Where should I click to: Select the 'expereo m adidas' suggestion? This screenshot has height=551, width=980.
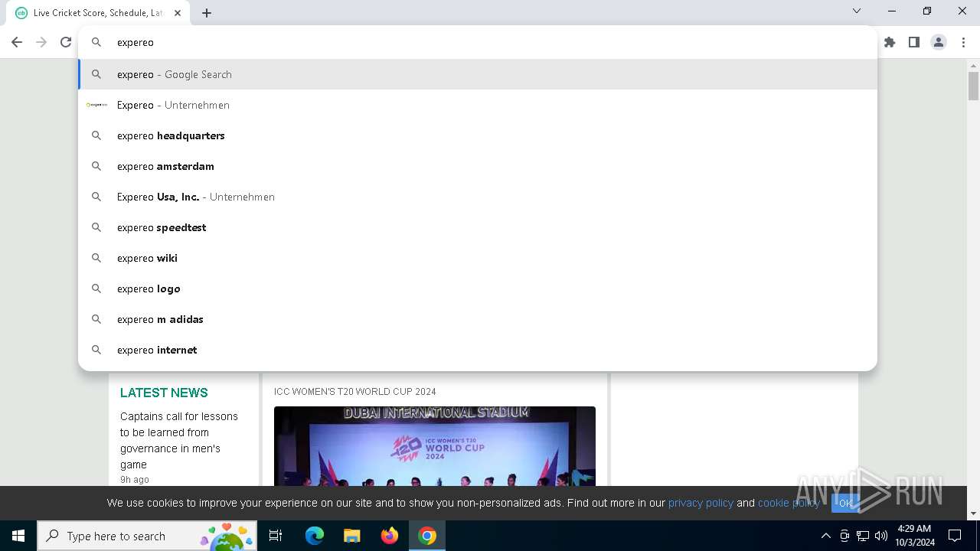coord(478,319)
